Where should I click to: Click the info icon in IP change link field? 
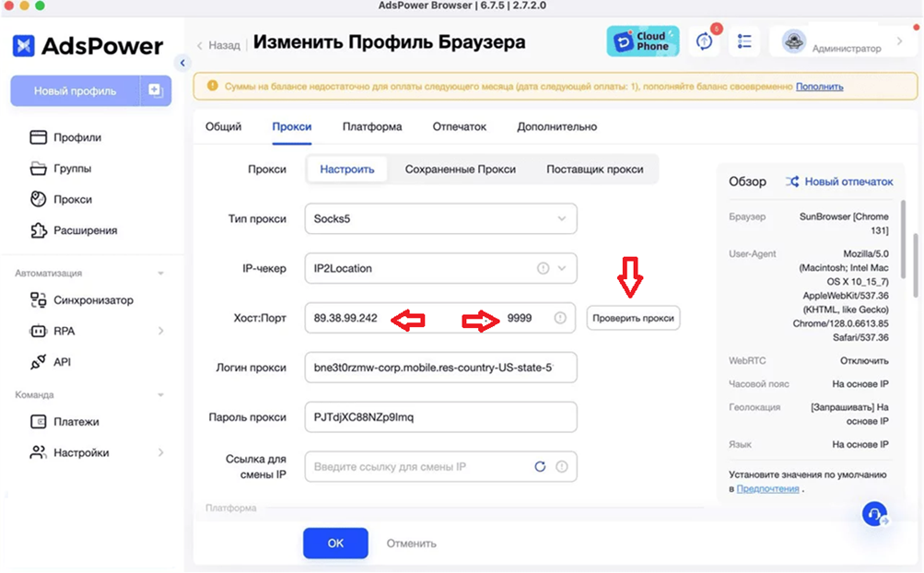562,466
